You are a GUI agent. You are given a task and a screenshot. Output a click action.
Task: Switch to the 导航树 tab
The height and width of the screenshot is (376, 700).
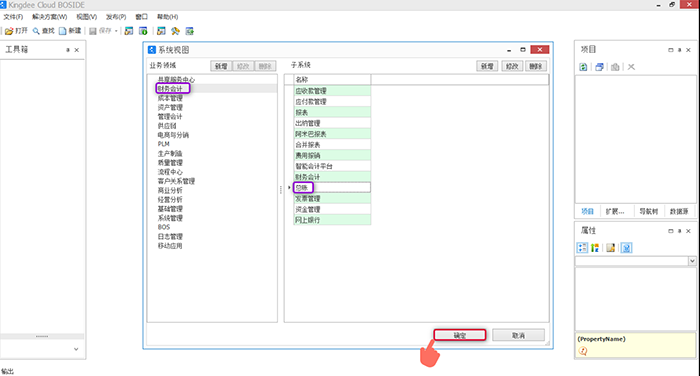[x=649, y=211]
